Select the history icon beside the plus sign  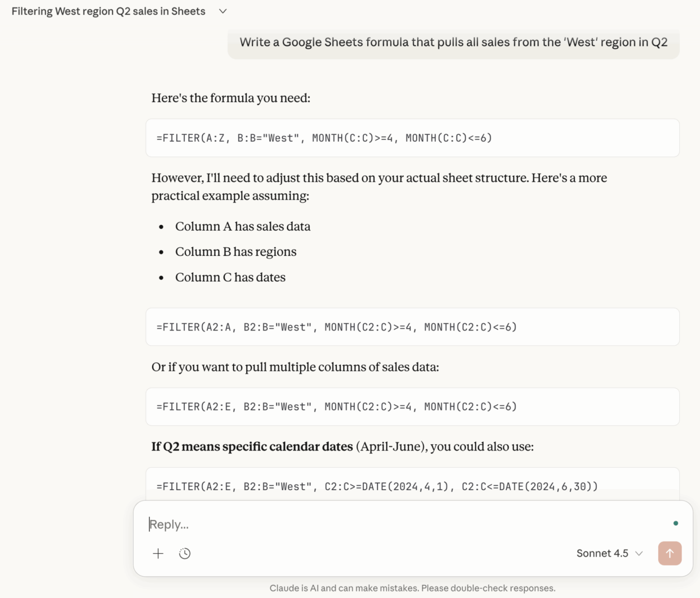[184, 553]
